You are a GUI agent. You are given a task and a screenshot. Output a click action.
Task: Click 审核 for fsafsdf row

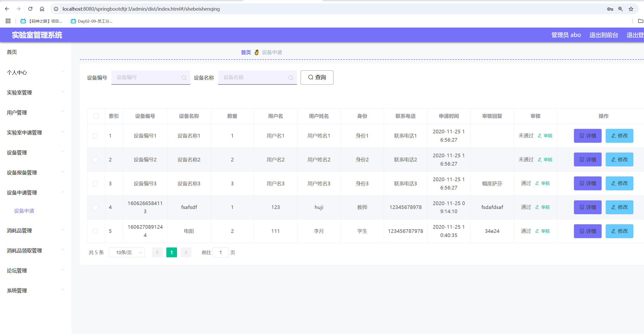click(x=542, y=207)
